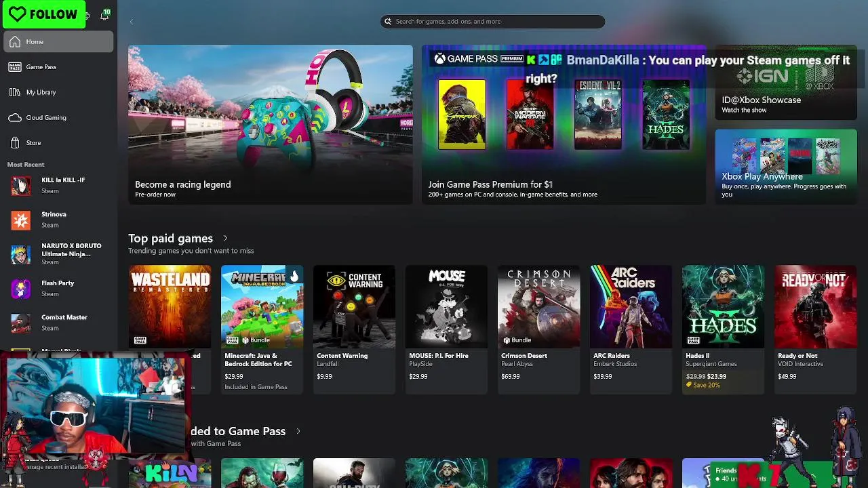Click Ready or Not $49.99 price
Viewport: 868px width, 488px height.
(787, 377)
